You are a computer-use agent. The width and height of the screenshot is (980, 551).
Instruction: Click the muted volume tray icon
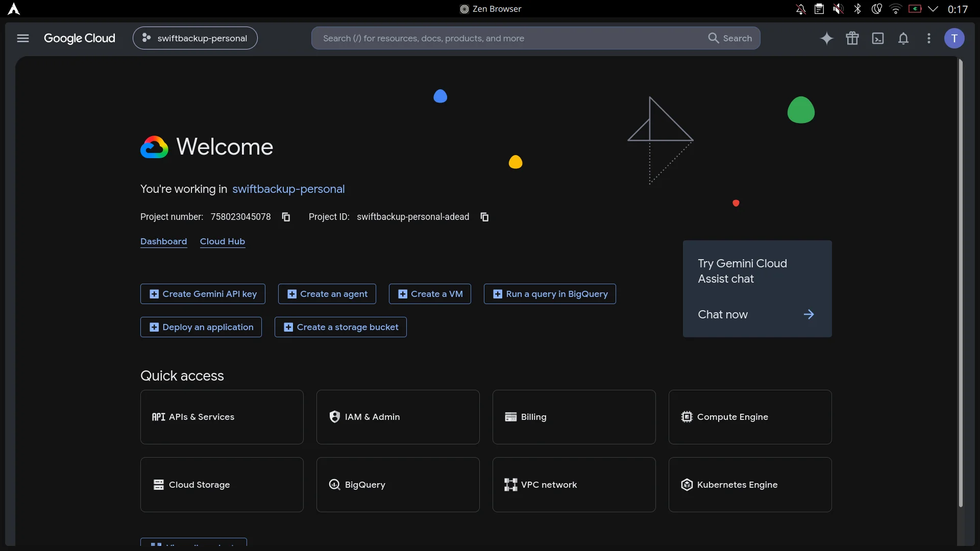838,9
